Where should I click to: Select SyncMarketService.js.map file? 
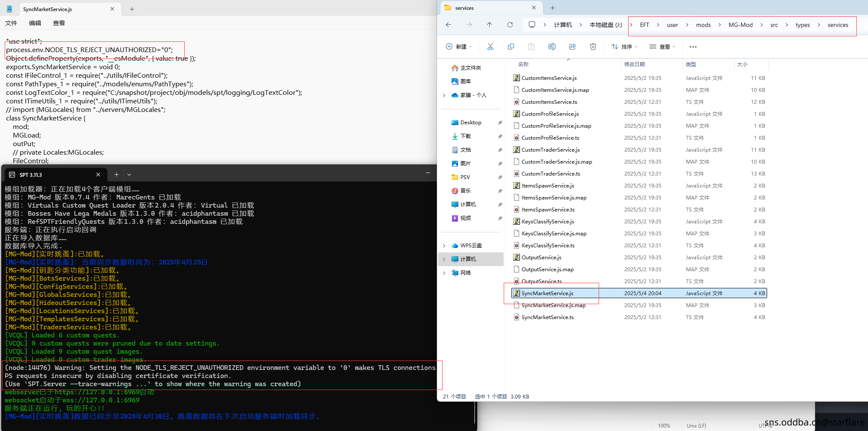553,305
